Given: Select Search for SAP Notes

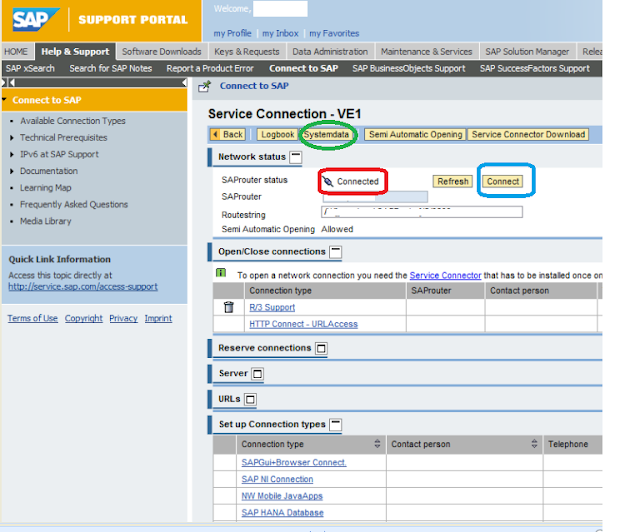Looking at the screenshot, I should point(111,68).
